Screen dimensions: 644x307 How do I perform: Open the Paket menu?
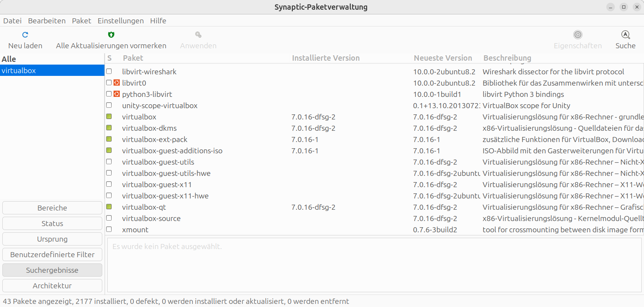[81, 21]
